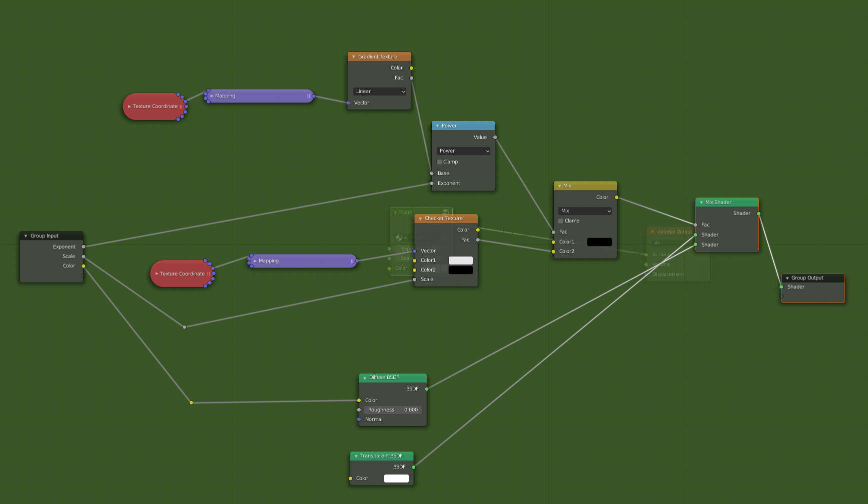This screenshot has height=504, width=868.
Task: Select Group Input Color output socket
Action: 84,266
